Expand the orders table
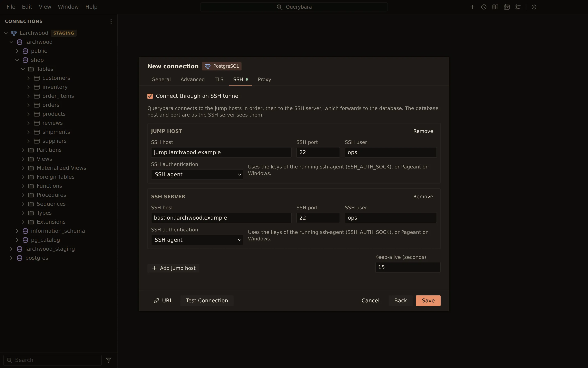 (x=28, y=105)
